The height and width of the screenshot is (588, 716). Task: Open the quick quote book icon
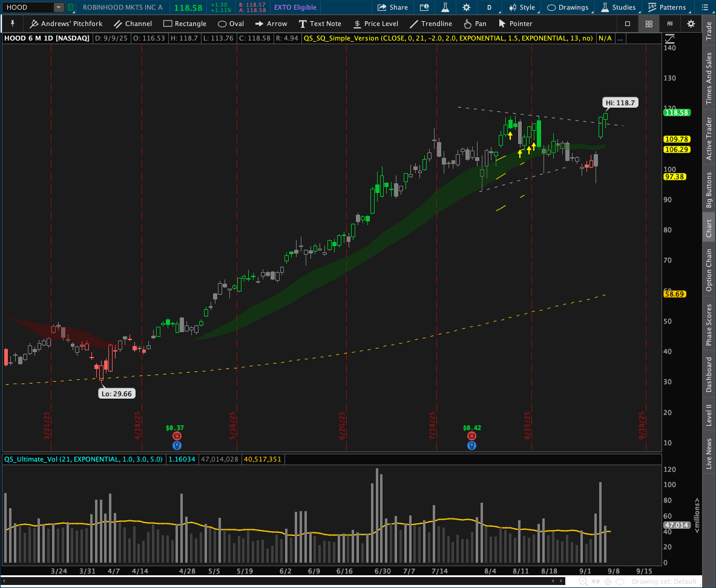pos(424,7)
